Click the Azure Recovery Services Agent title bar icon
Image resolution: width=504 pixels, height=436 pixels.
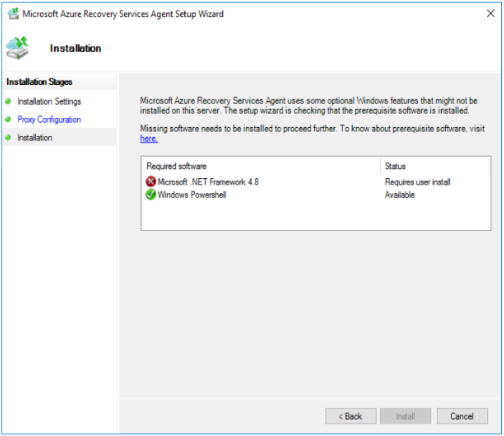tap(13, 13)
